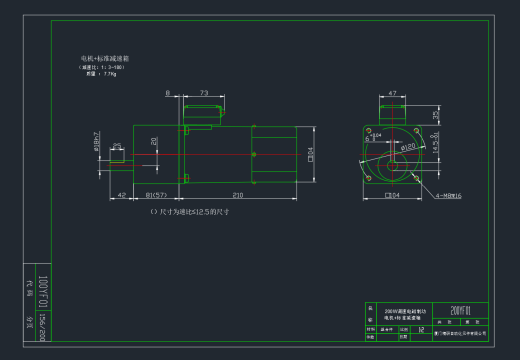Select the company name cell in title block
Screen dimensions: 520x360
(x=460, y=333)
